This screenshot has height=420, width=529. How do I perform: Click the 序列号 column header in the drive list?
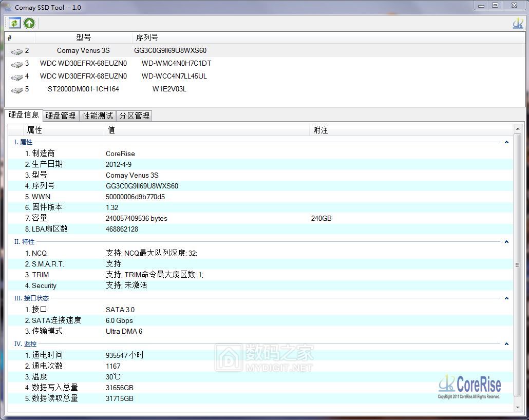point(147,37)
